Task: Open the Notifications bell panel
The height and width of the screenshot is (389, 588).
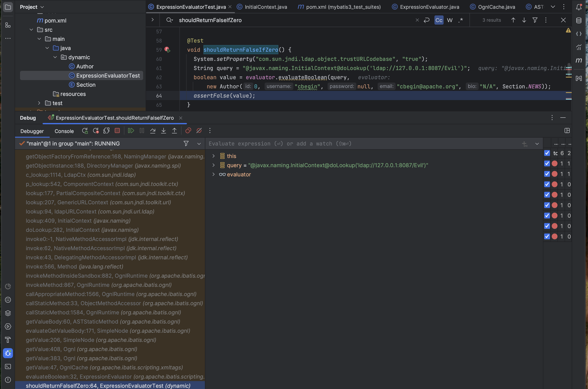Action: tap(579, 7)
